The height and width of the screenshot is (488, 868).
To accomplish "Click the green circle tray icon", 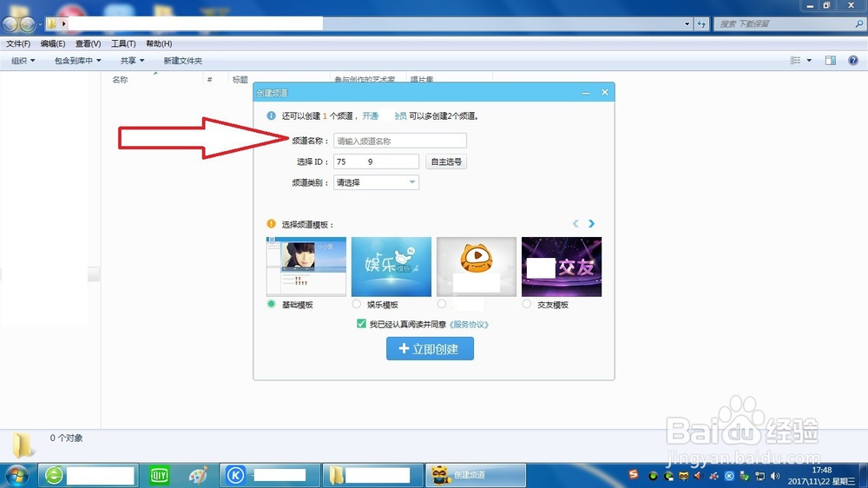I will click(654, 476).
